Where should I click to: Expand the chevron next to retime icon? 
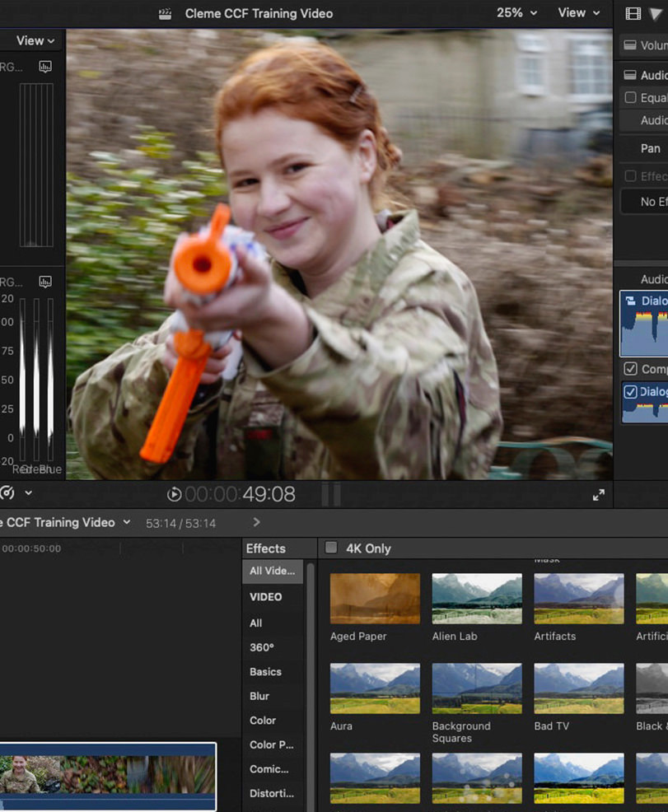click(x=29, y=493)
